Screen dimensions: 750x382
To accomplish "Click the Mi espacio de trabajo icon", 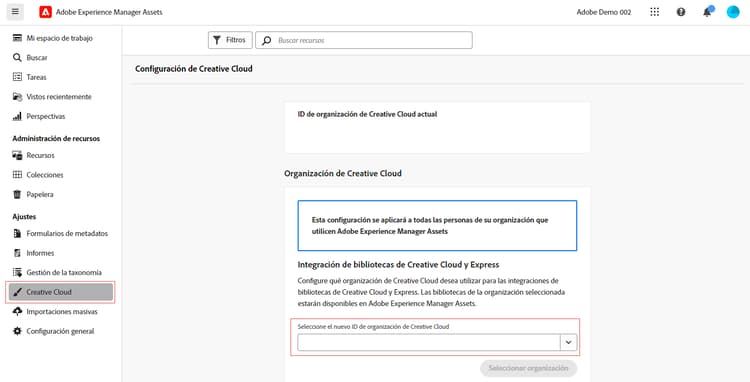I will pos(17,38).
